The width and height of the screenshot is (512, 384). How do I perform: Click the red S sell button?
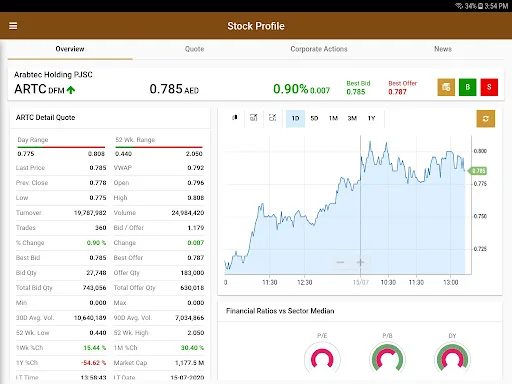click(x=489, y=87)
